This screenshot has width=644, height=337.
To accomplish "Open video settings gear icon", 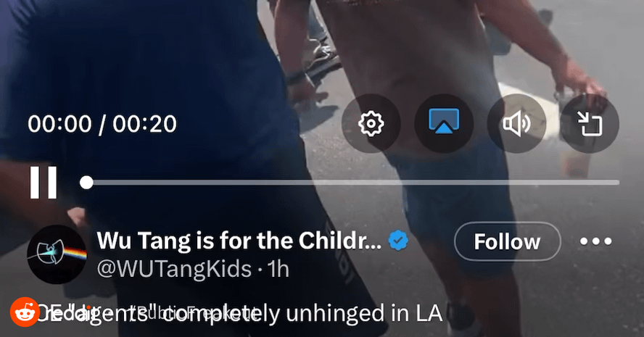I will click(371, 123).
